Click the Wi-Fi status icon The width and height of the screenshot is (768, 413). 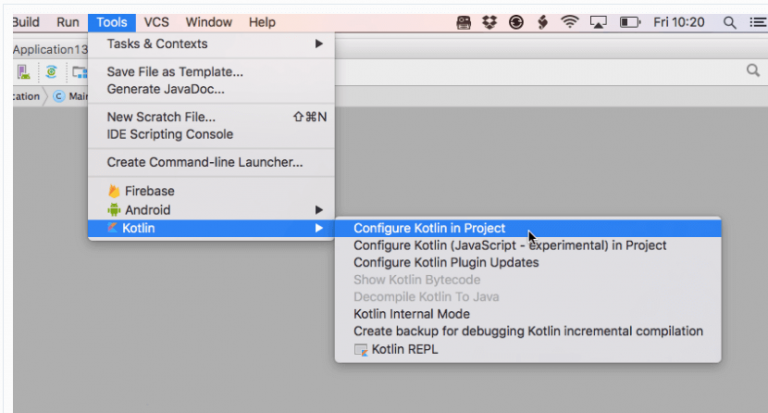click(570, 22)
